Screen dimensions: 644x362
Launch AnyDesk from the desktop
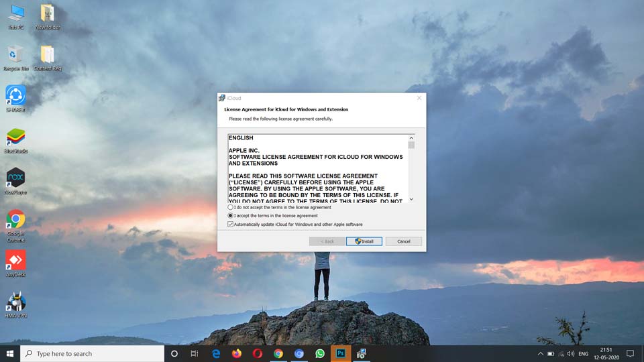click(x=15, y=264)
